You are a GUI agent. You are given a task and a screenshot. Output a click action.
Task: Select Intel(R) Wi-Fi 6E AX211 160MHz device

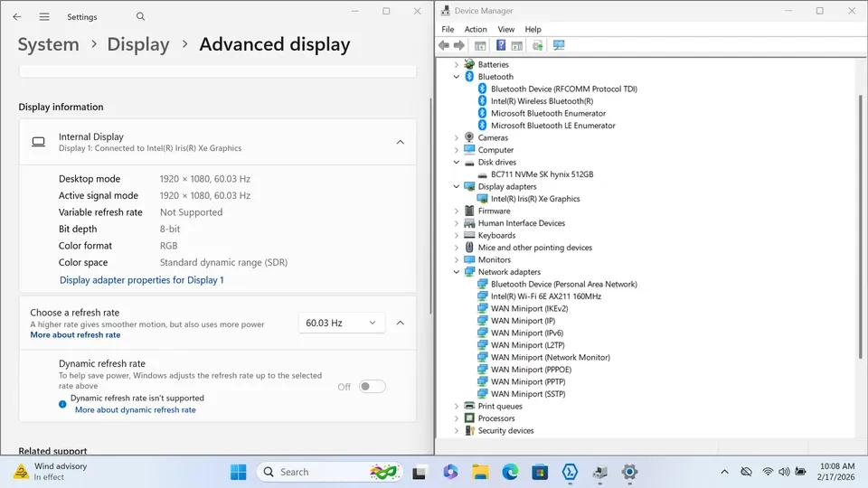545,296
